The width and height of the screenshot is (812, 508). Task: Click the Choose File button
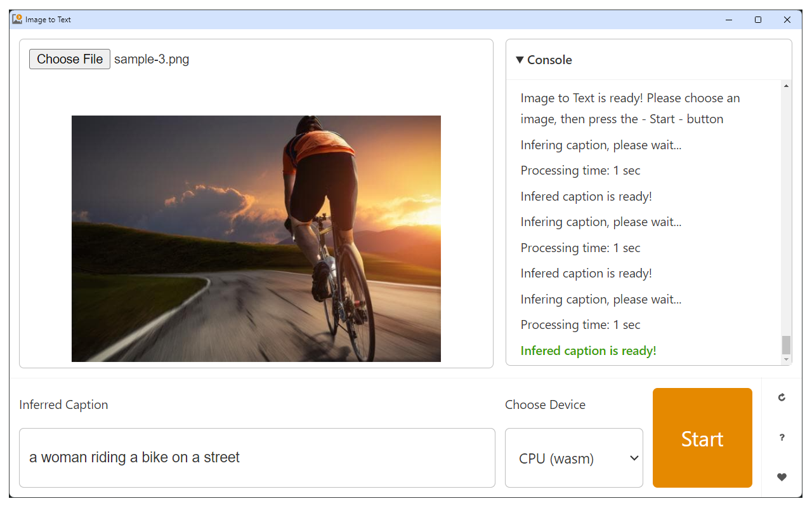pyautogui.click(x=70, y=59)
